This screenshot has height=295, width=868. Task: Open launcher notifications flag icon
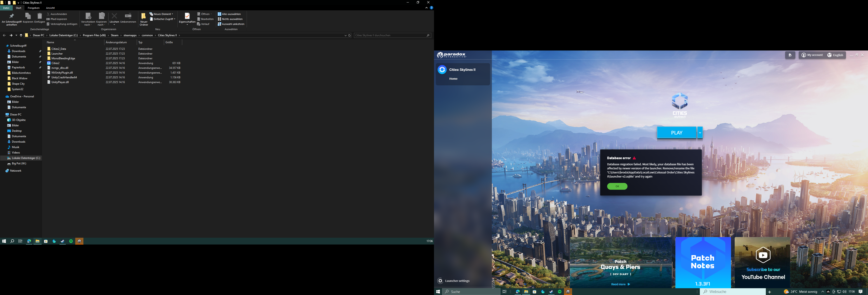pos(790,55)
